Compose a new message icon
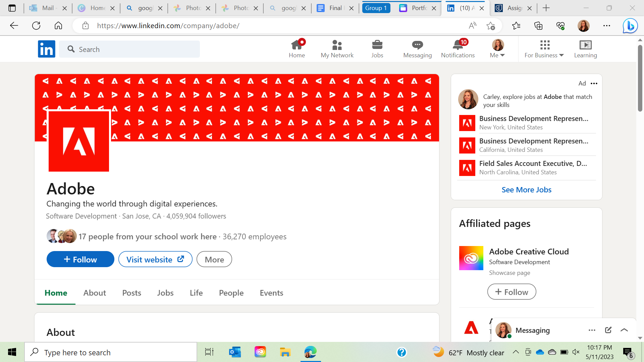Viewport: 644px width, 362px height. (608, 330)
